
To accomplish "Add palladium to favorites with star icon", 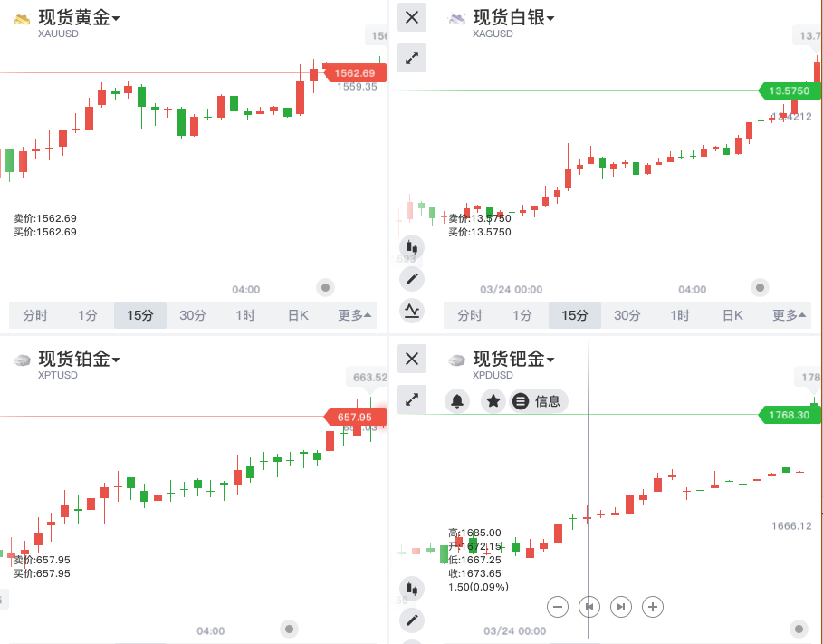I will coord(493,401).
